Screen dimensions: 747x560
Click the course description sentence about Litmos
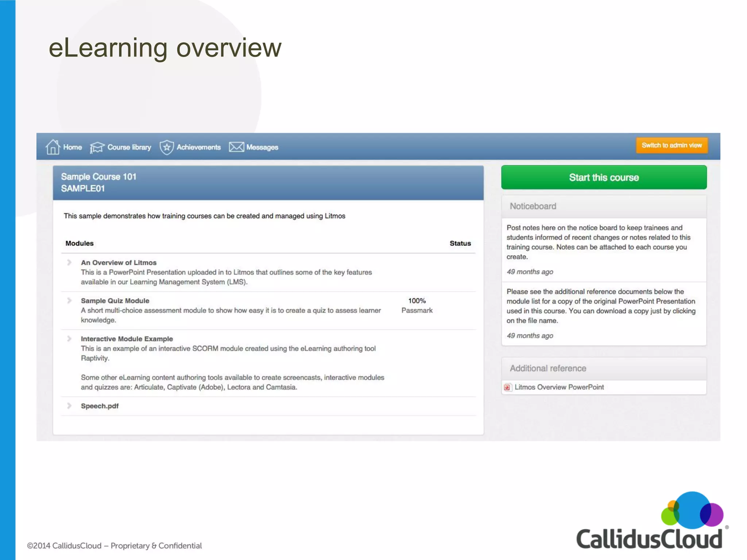(x=204, y=216)
